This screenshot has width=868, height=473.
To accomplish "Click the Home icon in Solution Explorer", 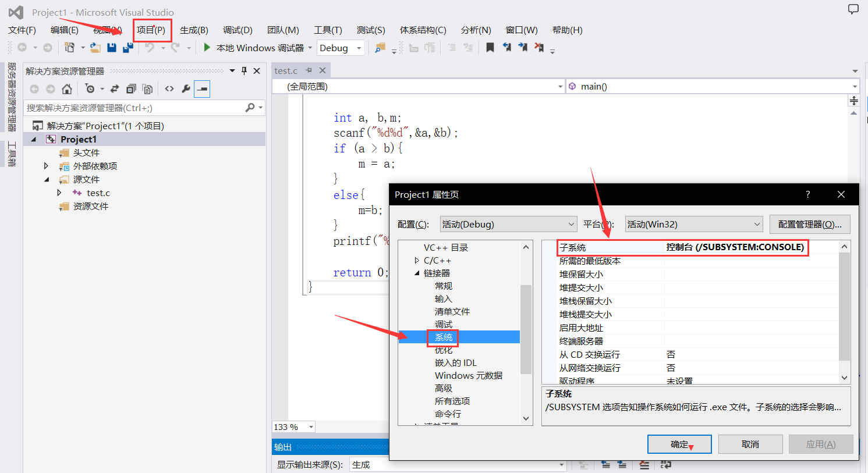I will point(67,89).
